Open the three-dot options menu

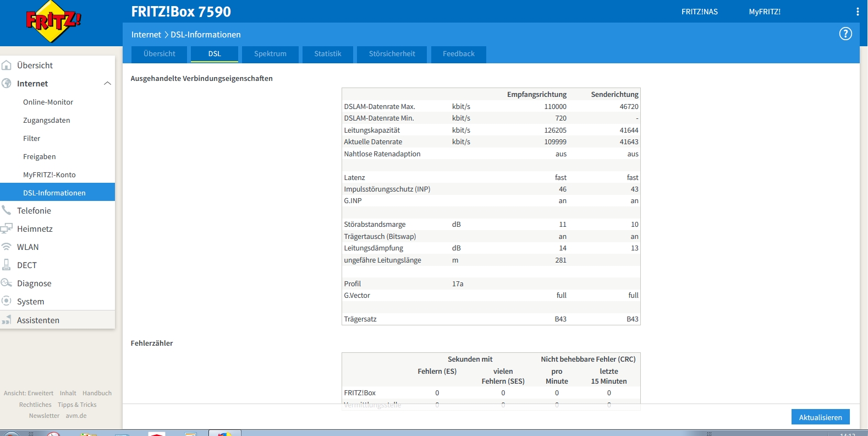[x=858, y=12]
